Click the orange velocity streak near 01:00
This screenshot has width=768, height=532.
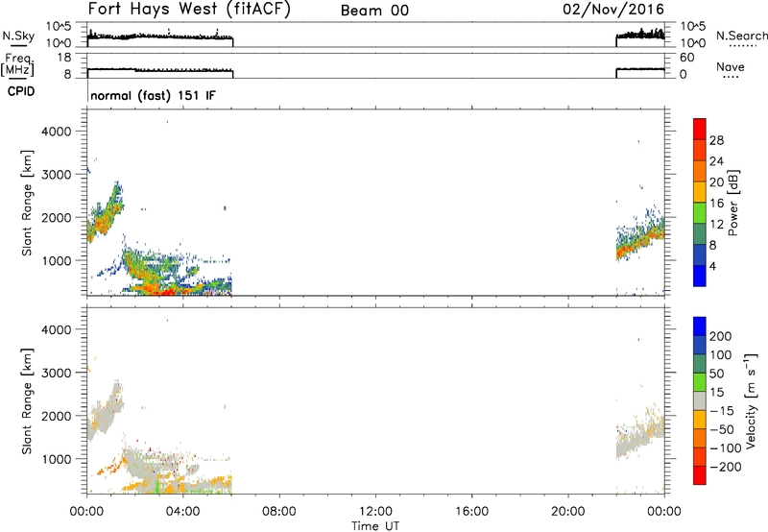[x=108, y=467]
